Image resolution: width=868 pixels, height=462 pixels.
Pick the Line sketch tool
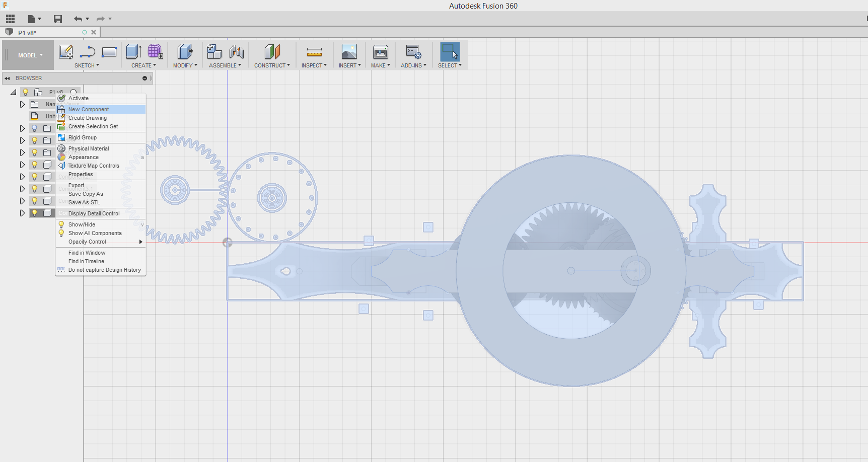point(88,52)
